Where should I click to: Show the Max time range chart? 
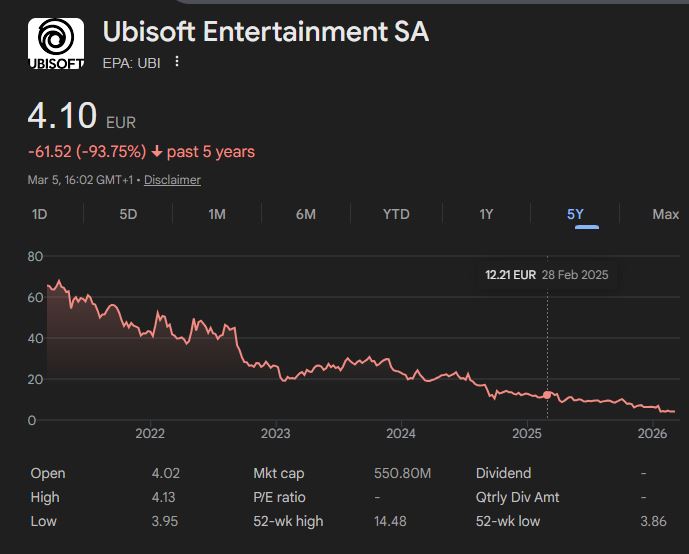tap(665, 214)
